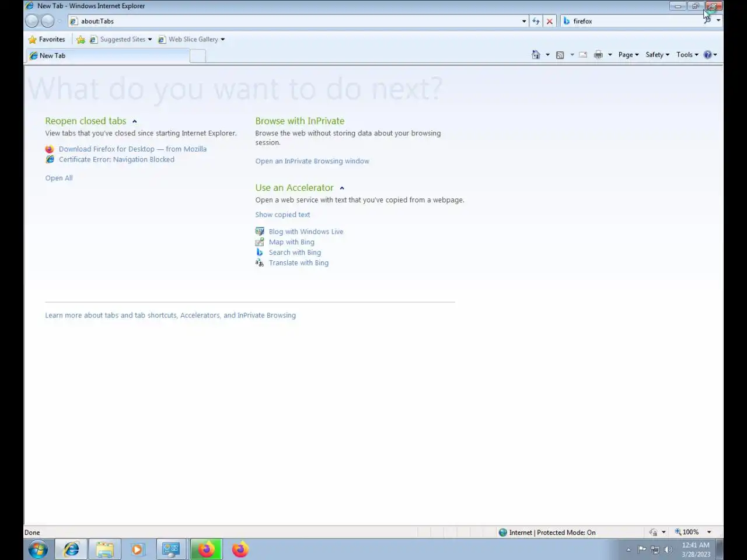Click Open an InPrivate Browsing window link

312,161
